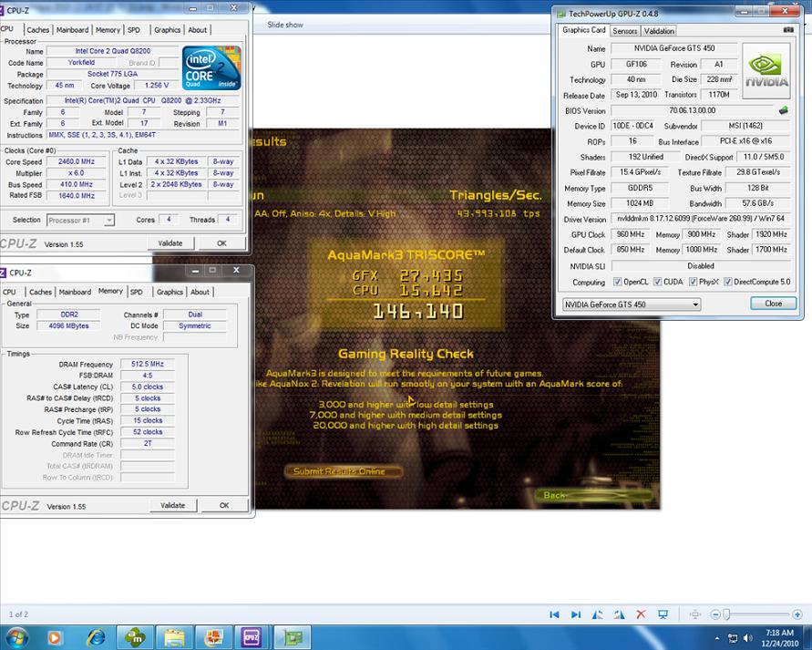Rotate the image clockwise

pos(619,614)
